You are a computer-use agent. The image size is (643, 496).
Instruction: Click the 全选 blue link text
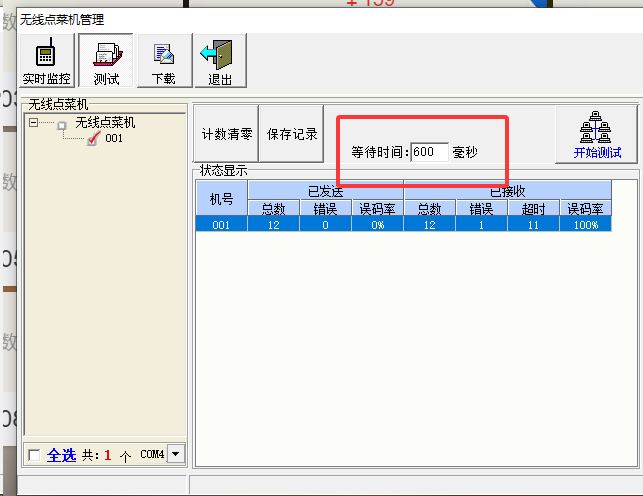(61, 455)
